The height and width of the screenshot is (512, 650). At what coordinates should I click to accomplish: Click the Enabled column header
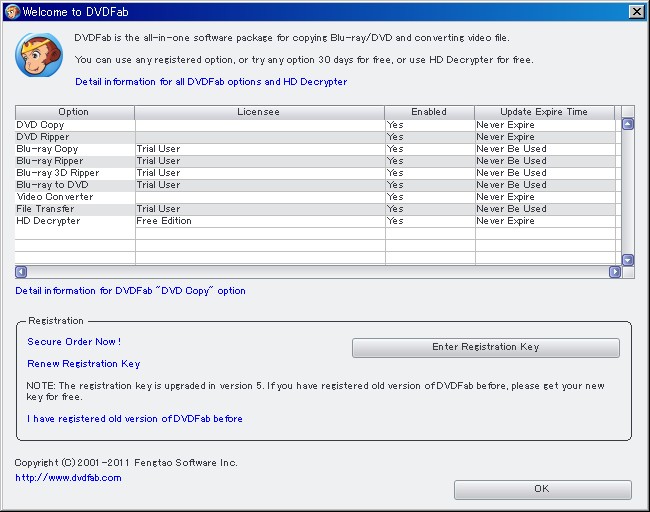click(429, 112)
